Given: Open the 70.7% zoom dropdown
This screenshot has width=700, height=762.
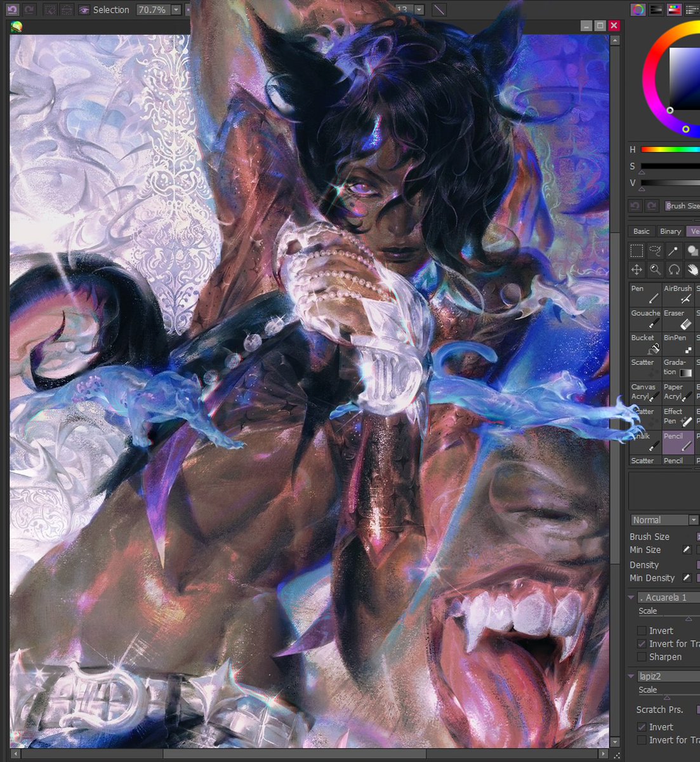Looking at the screenshot, I should pyautogui.click(x=176, y=10).
